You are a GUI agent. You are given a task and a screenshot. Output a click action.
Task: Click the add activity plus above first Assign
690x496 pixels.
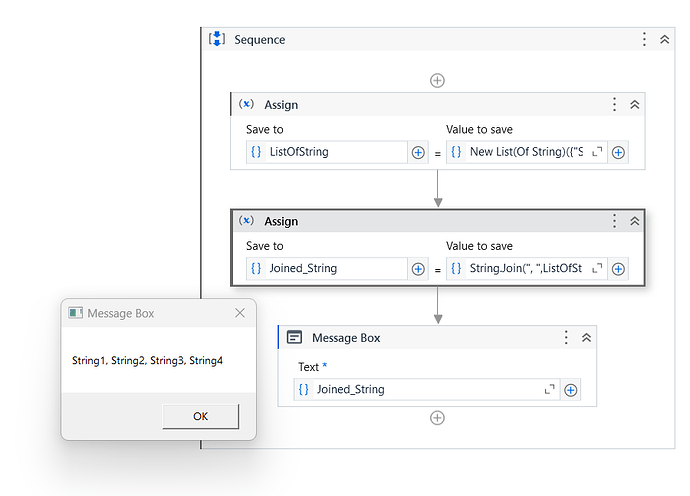[x=437, y=80]
